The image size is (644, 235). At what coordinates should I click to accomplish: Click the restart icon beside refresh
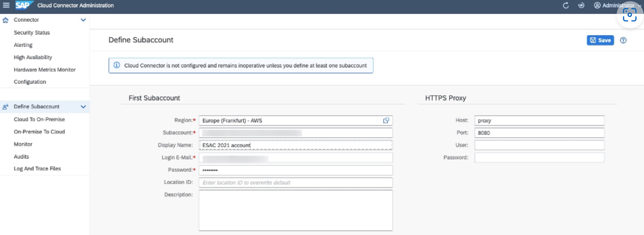click(x=581, y=6)
